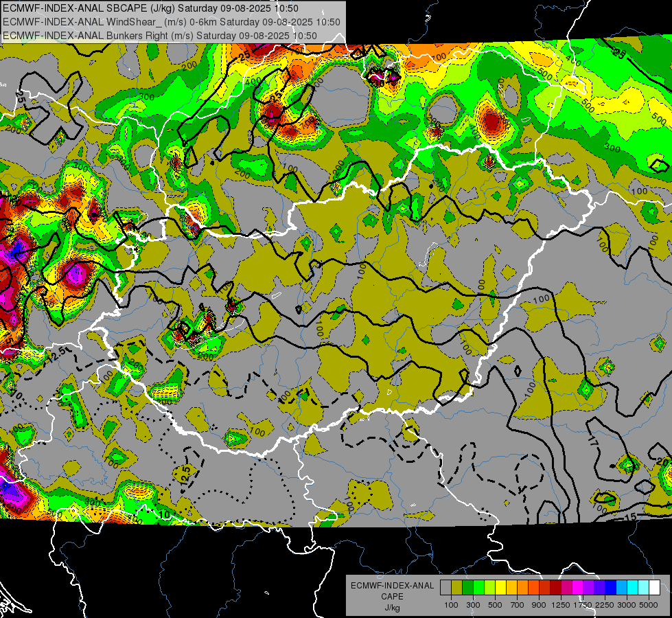Screen dimensions: 672x618
Task: Click the indigo legend swatch ending at 2250
Action: click(x=599, y=587)
